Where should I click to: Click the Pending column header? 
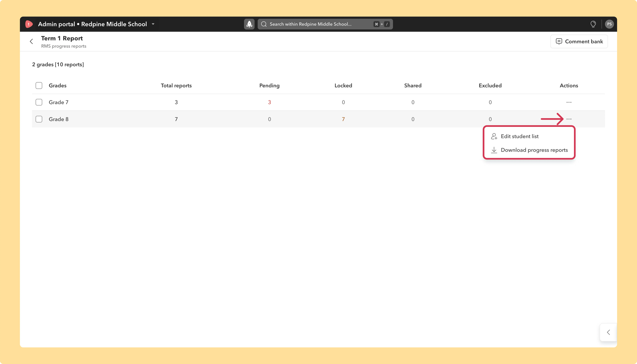pyautogui.click(x=269, y=86)
